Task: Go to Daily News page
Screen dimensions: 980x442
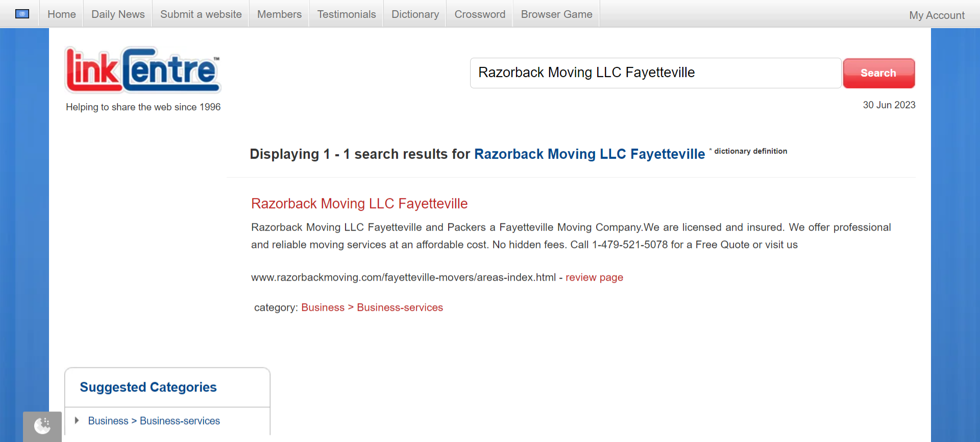Action: 118,14
